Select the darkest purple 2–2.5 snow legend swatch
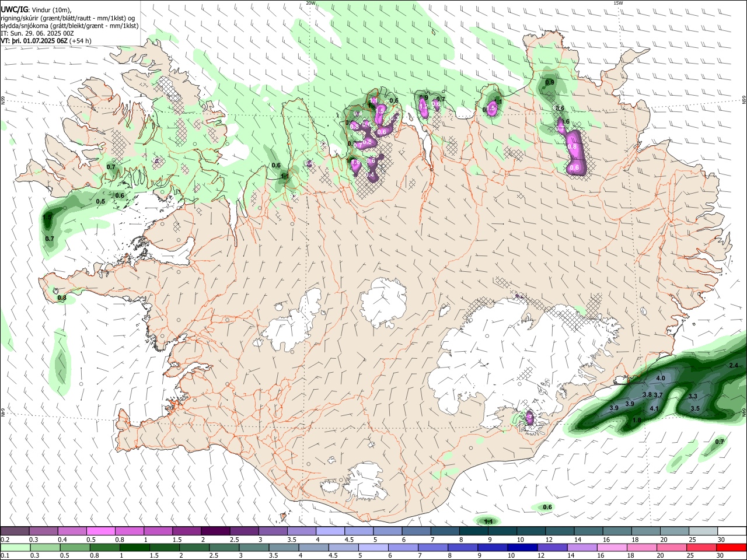The height and width of the screenshot is (560, 747). (x=215, y=531)
